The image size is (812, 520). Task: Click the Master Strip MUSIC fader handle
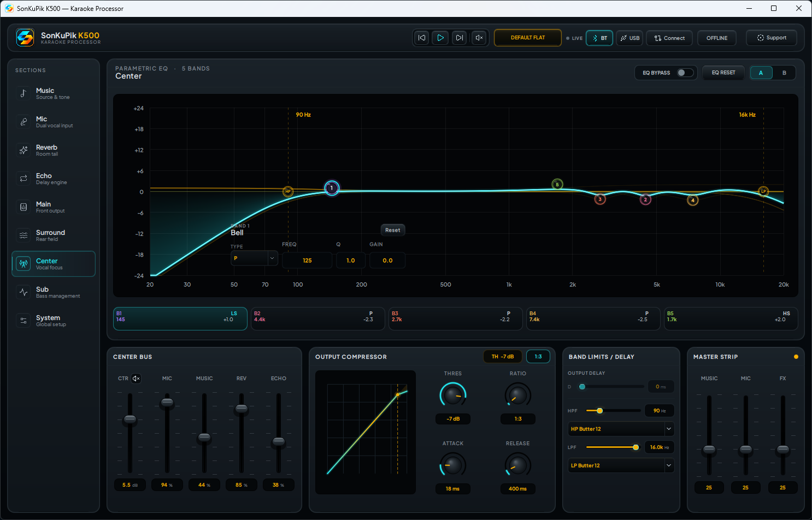709,450
